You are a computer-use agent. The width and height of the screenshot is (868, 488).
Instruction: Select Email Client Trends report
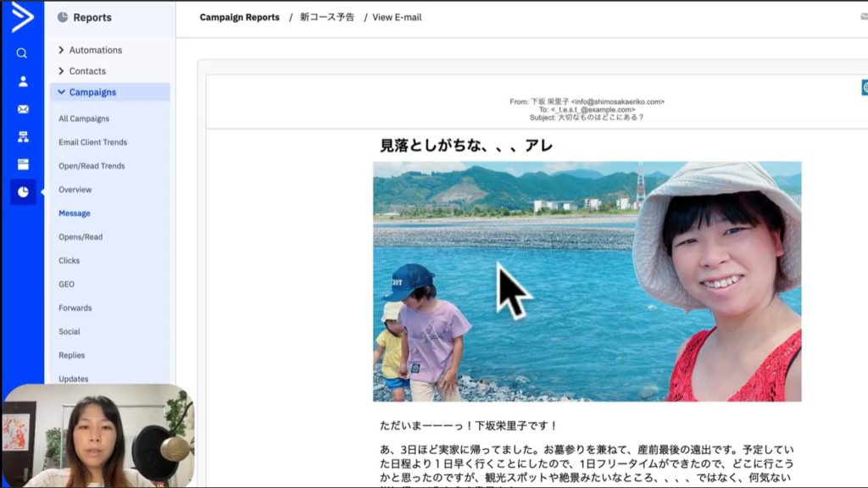(92, 142)
